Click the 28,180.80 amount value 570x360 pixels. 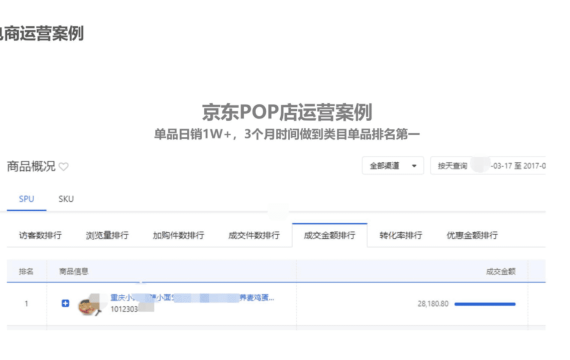[433, 304]
